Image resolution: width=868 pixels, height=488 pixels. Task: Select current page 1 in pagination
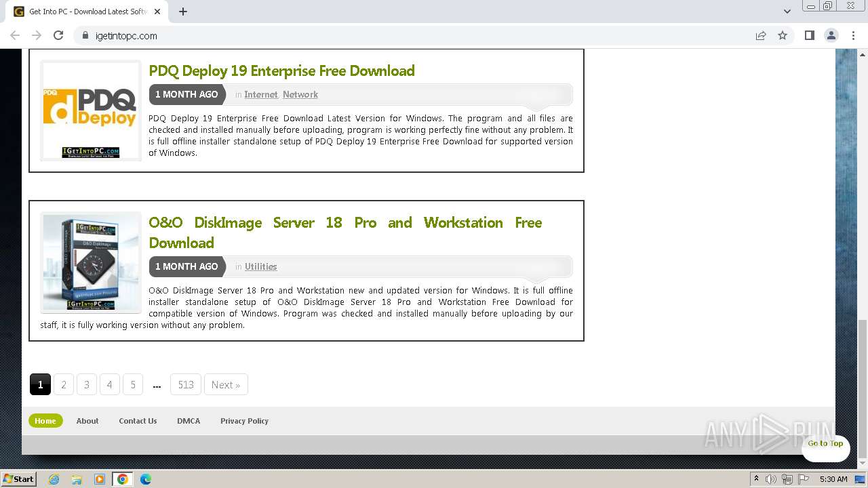tap(40, 384)
